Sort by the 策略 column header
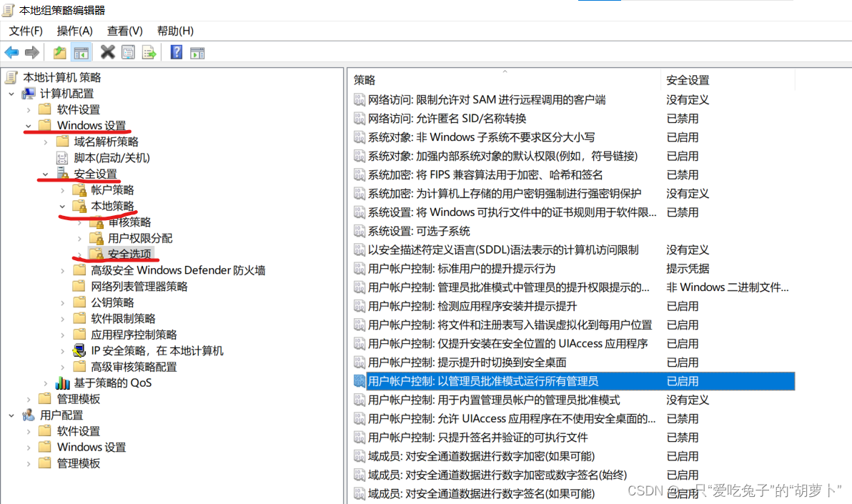Screen dimensions: 852x504 click(x=504, y=80)
